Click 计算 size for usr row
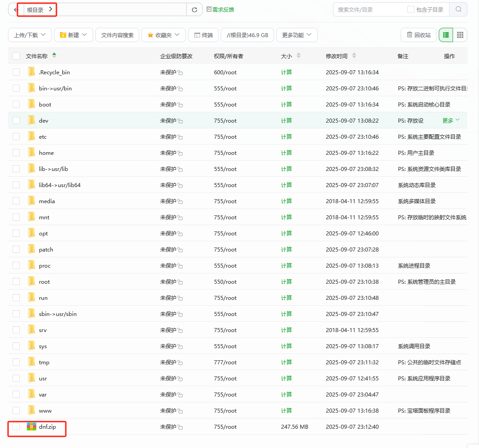This screenshot has height=448, width=479. 286,378
